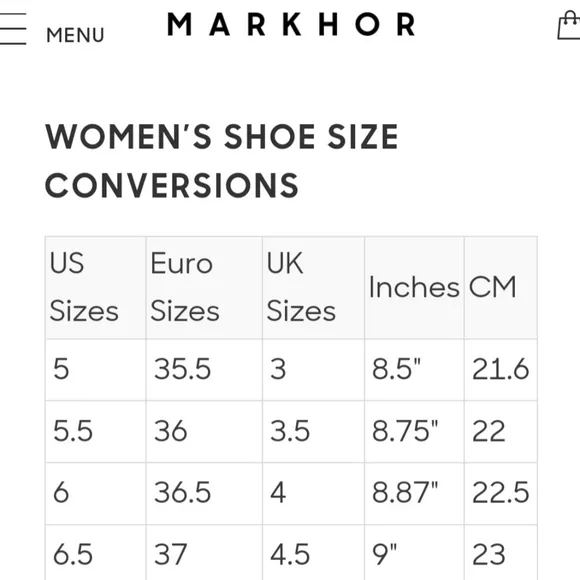Click the Euro Sizes column header

tap(204, 287)
